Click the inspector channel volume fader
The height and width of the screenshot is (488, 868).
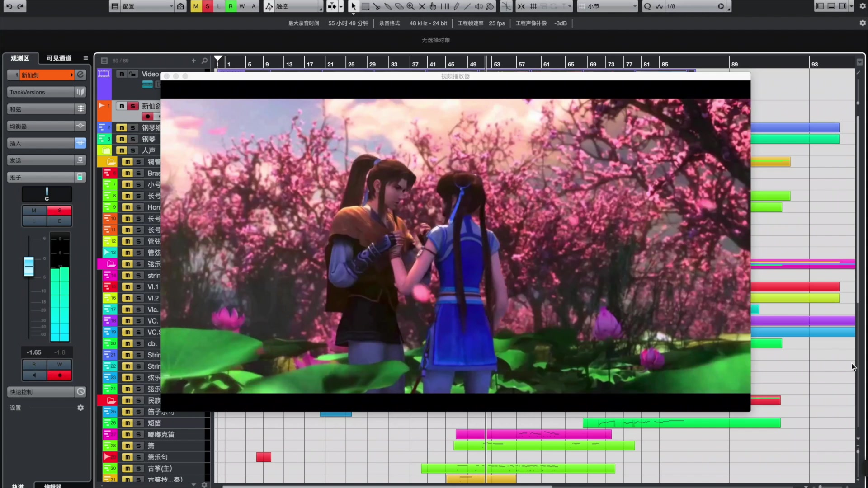[x=28, y=266]
